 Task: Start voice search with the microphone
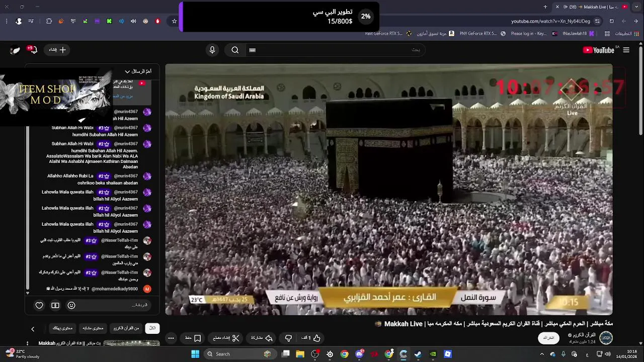(212, 50)
